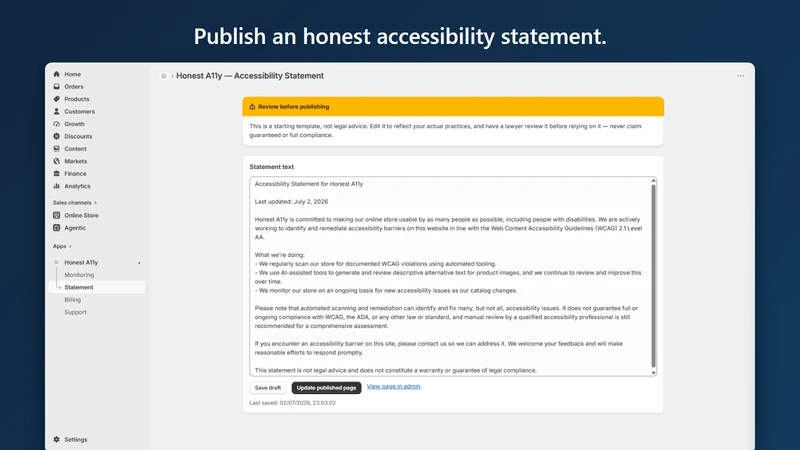The height and width of the screenshot is (450, 800).
Task: Click the Settings gear icon
Action: coord(57,439)
